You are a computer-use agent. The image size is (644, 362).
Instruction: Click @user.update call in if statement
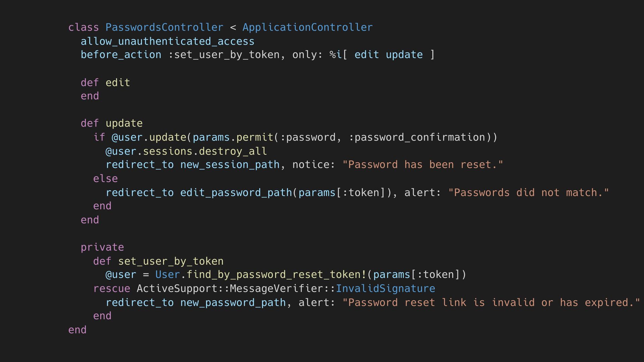pos(149,137)
